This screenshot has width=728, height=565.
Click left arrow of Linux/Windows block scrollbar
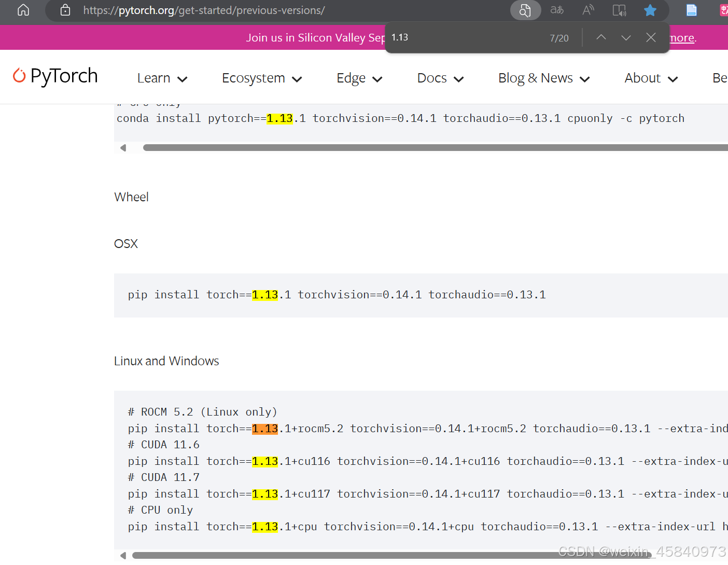click(123, 556)
